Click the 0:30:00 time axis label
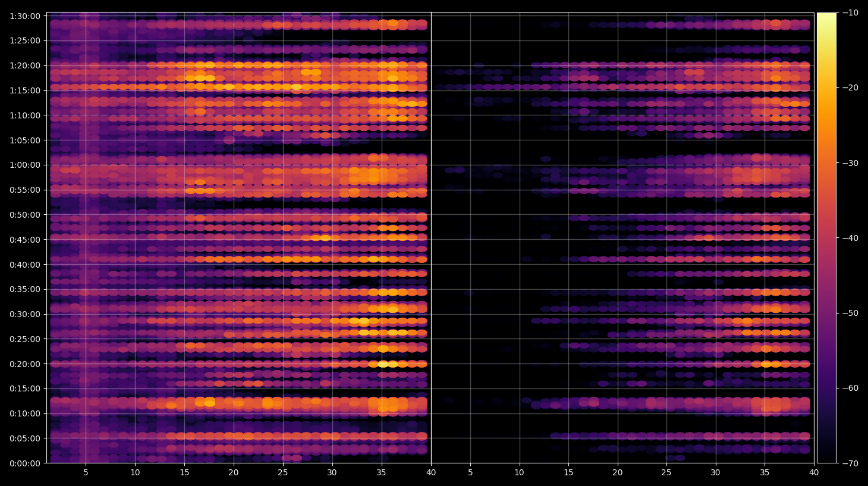This screenshot has width=868, height=486. (25, 315)
